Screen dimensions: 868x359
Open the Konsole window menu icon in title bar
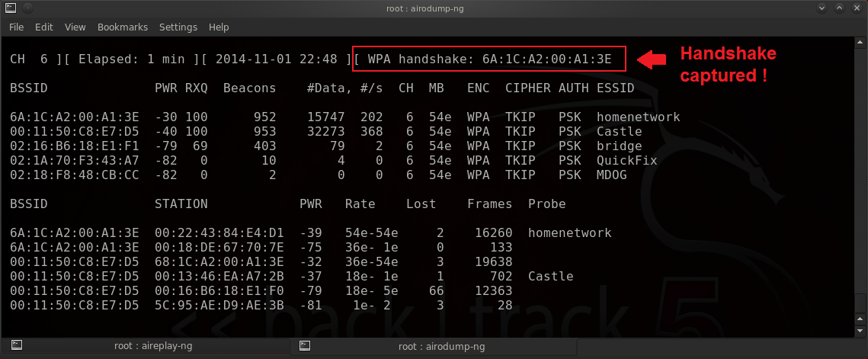point(9,8)
